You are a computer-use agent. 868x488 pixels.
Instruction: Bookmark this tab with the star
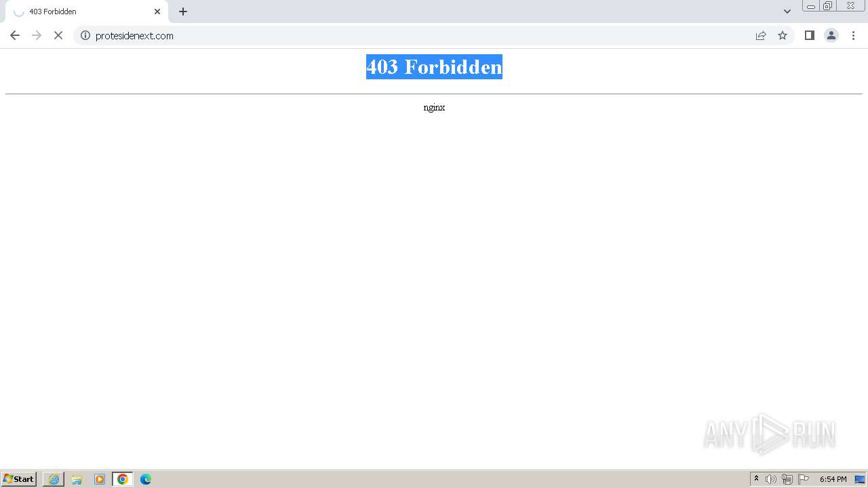[x=783, y=35]
